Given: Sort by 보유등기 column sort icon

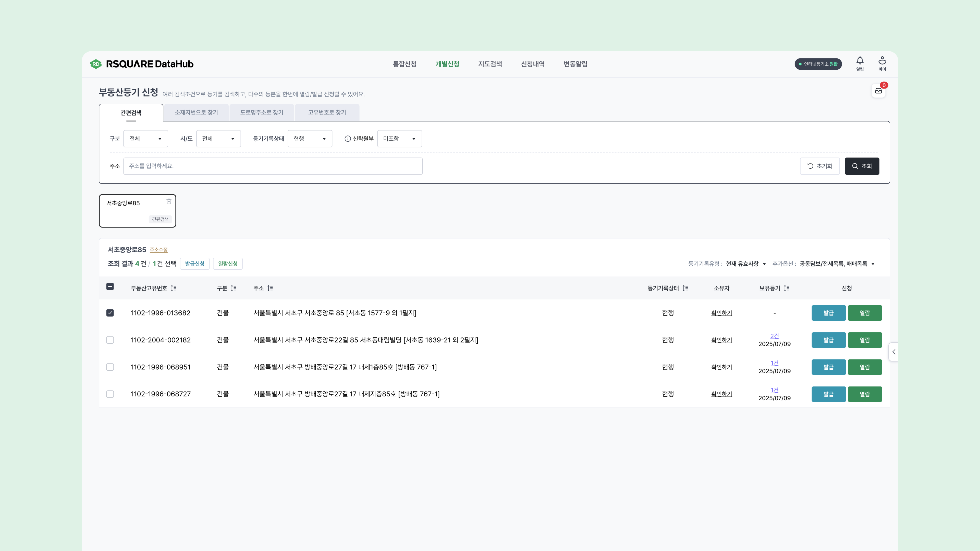Looking at the screenshot, I should point(786,288).
